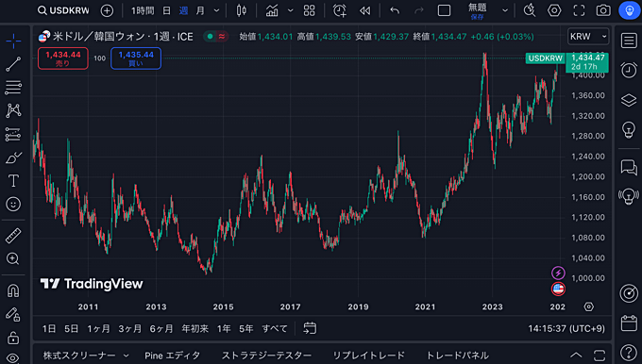Expand the indicators favorites dropdown
The height and width of the screenshot is (364, 642).
point(290,10)
